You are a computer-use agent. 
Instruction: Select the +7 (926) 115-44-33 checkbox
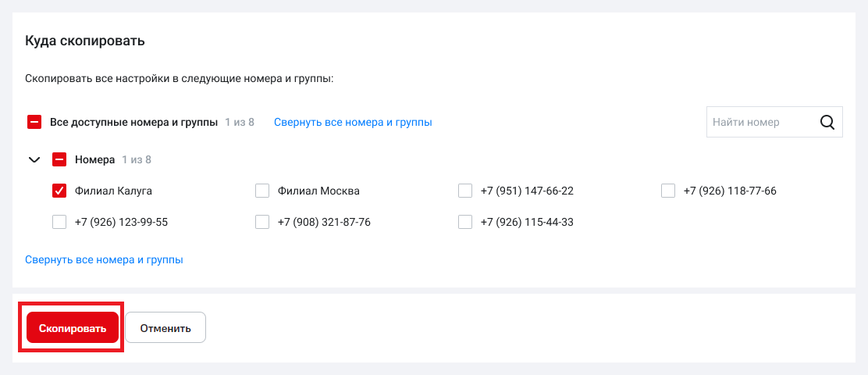pos(465,222)
